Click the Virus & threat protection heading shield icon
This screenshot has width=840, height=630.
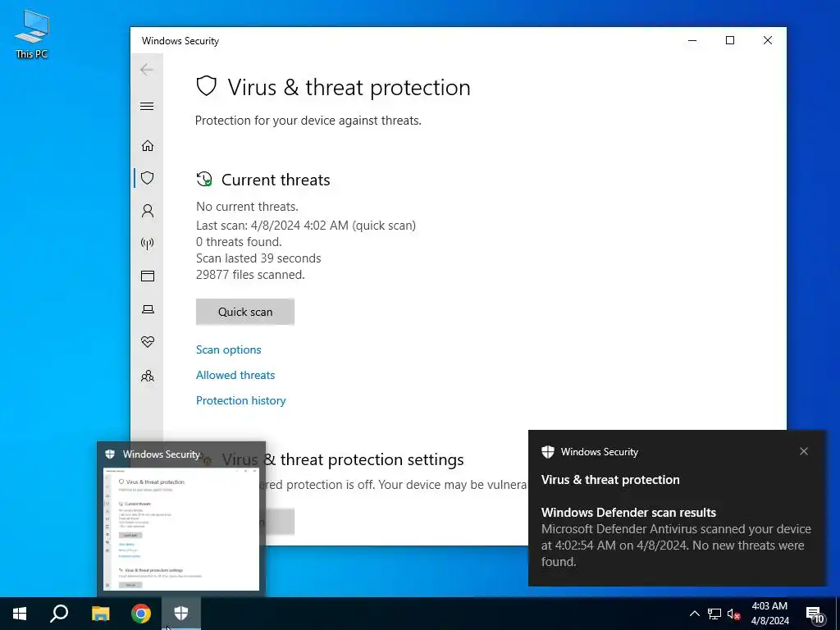click(206, 86)
